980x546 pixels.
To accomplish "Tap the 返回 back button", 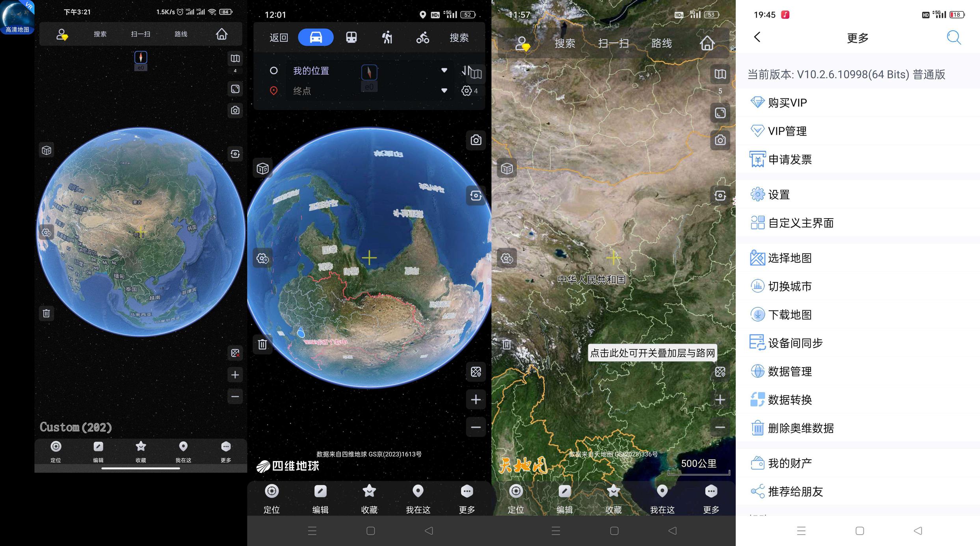I will tap(279, 37).
